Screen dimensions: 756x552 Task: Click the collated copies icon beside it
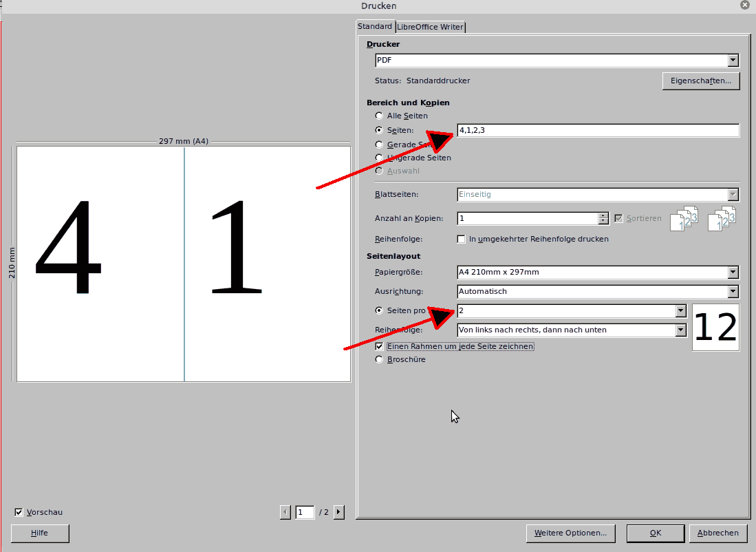pos(722,219)
